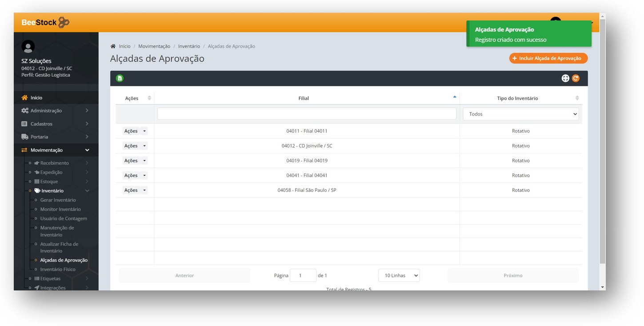Click the orange refresh table icon
Screen dimensions: 644x326
pyautogui.click(x=576, y=78)
